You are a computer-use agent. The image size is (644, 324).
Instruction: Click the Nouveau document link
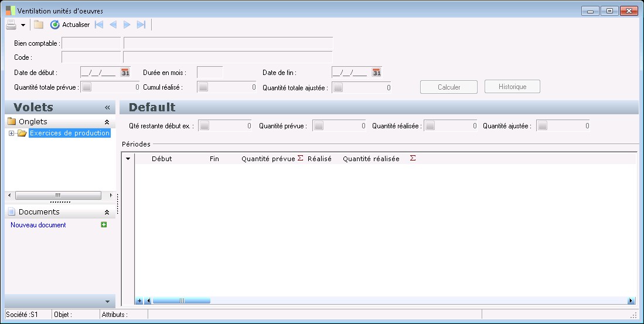tap(38, 225)
